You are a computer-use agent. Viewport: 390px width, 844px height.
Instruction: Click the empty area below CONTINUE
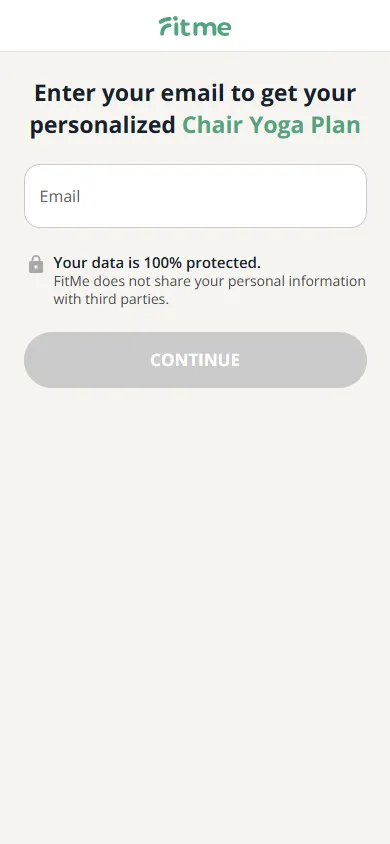click(195, 592)
